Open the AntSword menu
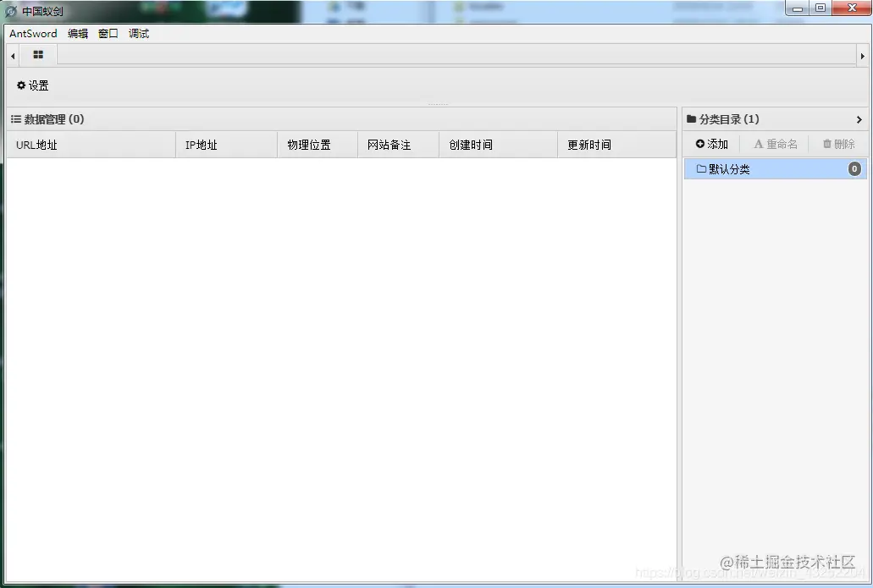 click(33, 33)
